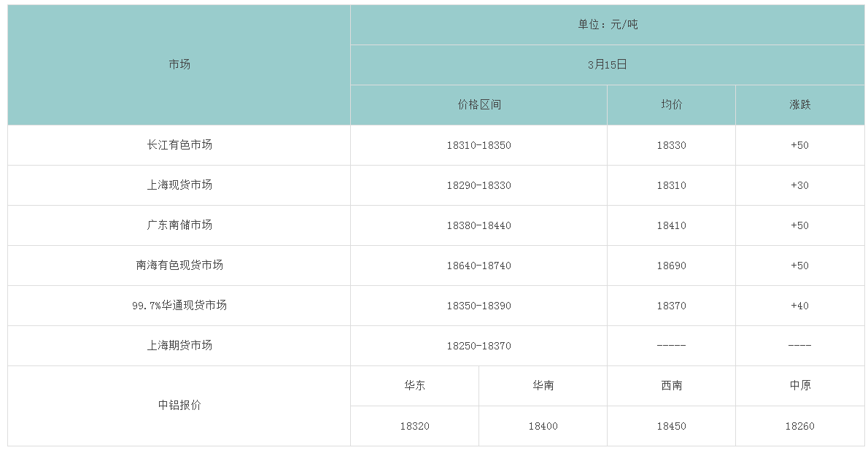The image size is (868, 453).
Task: Select the 南海有色现货市场 row label
Action: [179, 266]
